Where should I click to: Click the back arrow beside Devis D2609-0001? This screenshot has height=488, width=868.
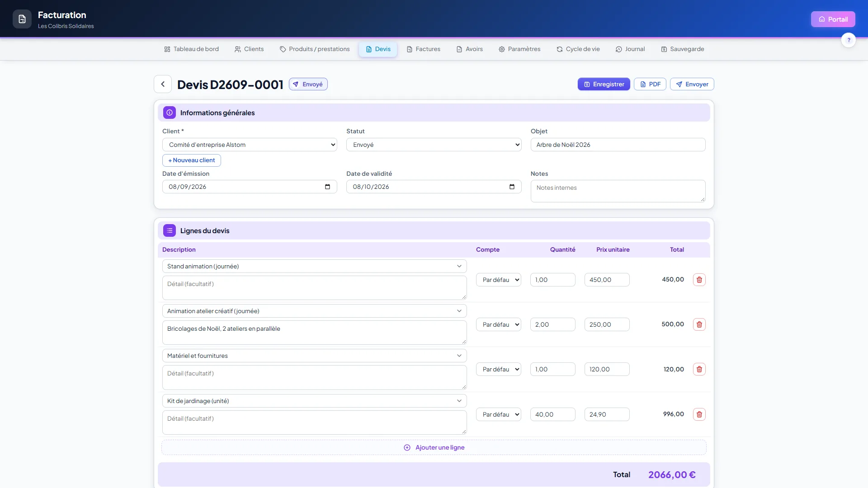pyautogui.click(x=163, y=84)
